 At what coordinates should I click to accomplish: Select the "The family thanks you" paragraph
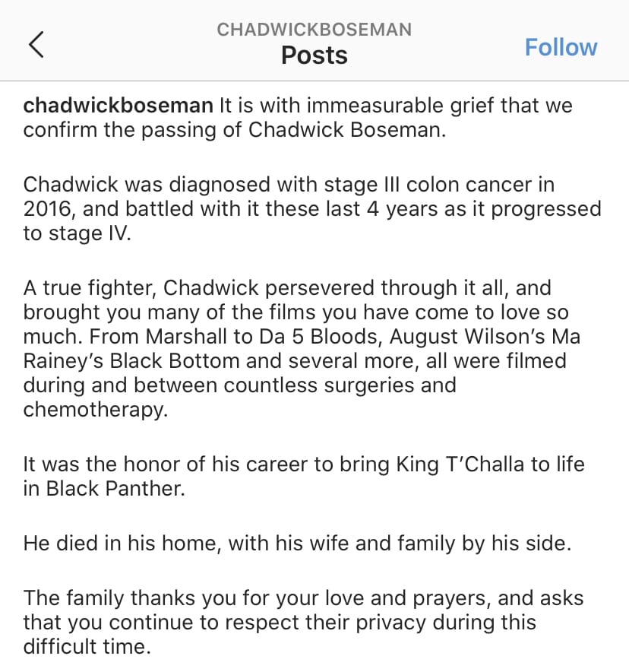pyautogui.click(x=304, y=622)
